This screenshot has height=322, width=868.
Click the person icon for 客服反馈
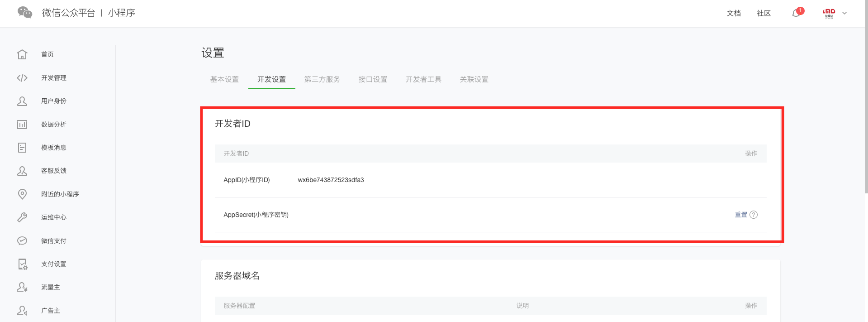click(22, 171)
